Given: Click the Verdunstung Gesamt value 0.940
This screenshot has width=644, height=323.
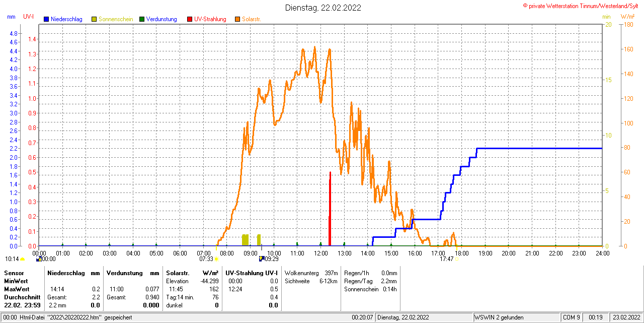Looking at the screenshot, I should point(152,297).
